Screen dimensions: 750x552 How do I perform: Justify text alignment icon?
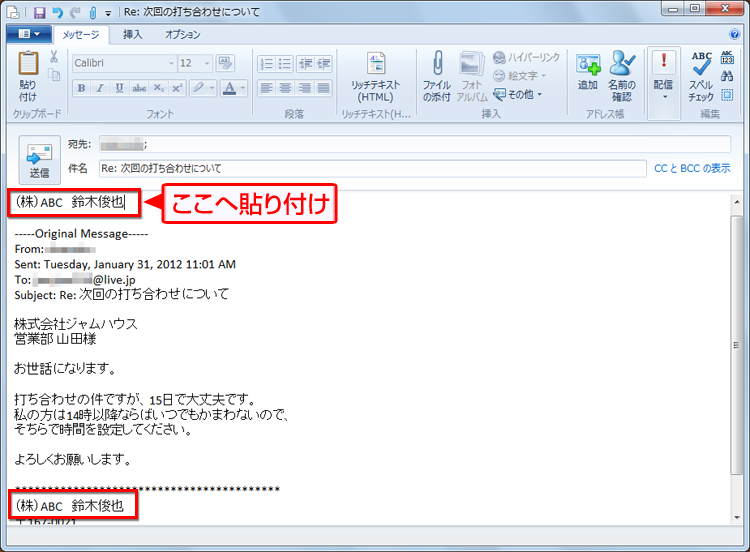323,88
